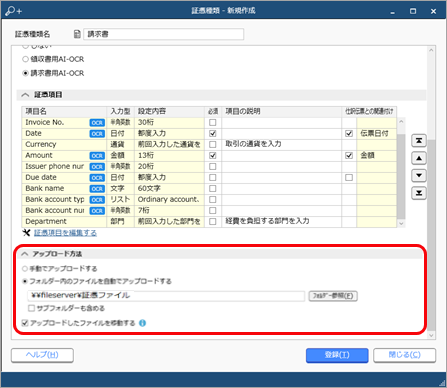Click the 入力型 column header

pos(120,112)
